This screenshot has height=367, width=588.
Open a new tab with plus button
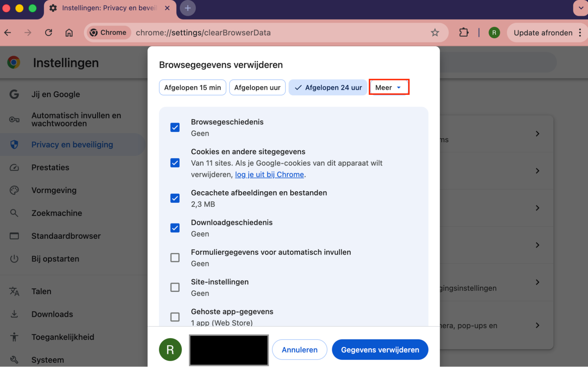[188, 8]
